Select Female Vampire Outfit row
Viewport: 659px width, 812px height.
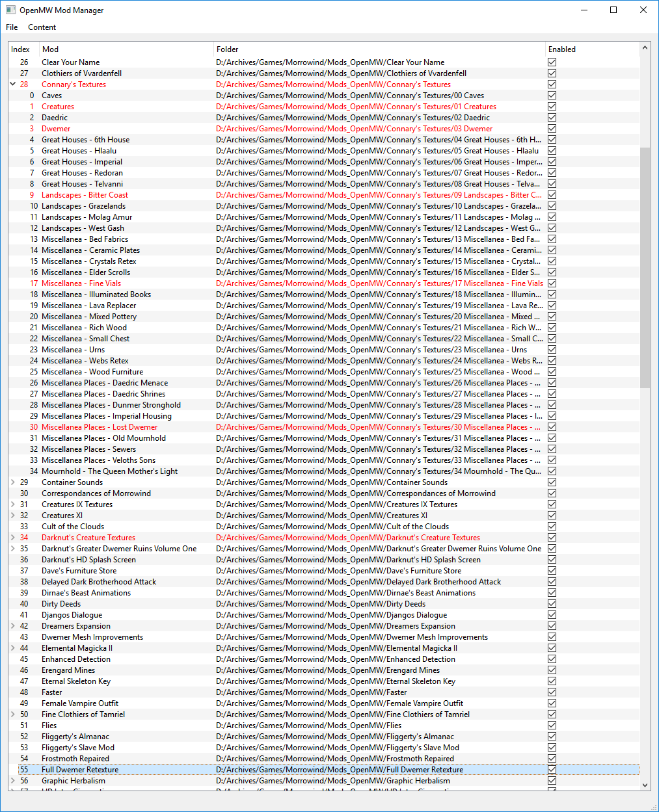point(324,703)
